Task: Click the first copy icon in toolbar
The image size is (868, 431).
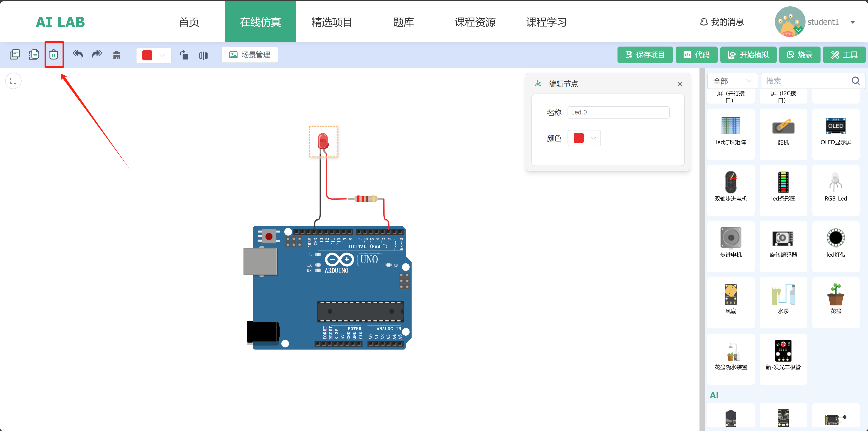Action: point(15,54)
